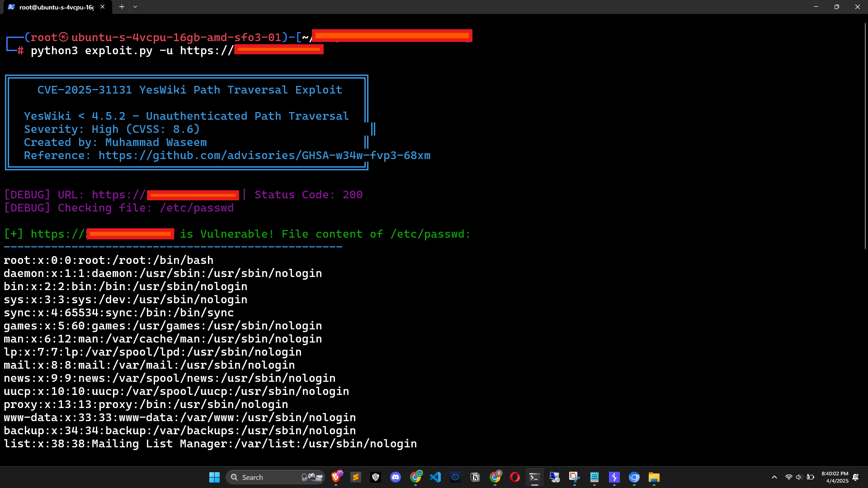
Task: Click the 'proxy:x:13:13' passwd entry
Action: pyautogui.click(x=146, y=404)
